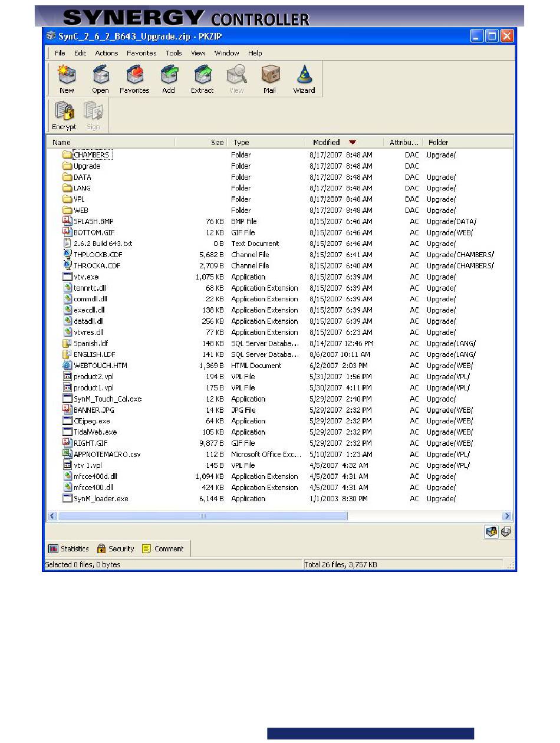The image size is (560, 743).
Task: Select the Upgrade folder row
Action: click(280, 166)
